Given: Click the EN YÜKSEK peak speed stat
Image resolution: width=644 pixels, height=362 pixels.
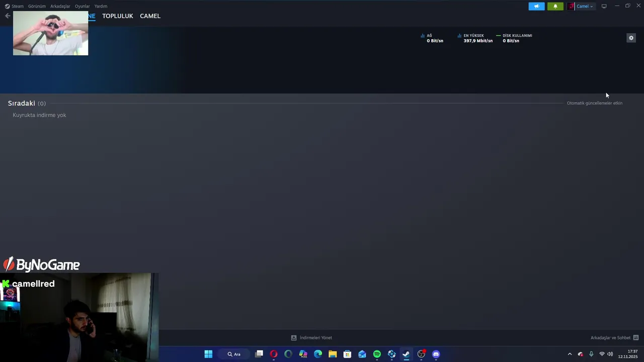Looking at the screenshot, I should pyautogui.click(x=475, y=38).
